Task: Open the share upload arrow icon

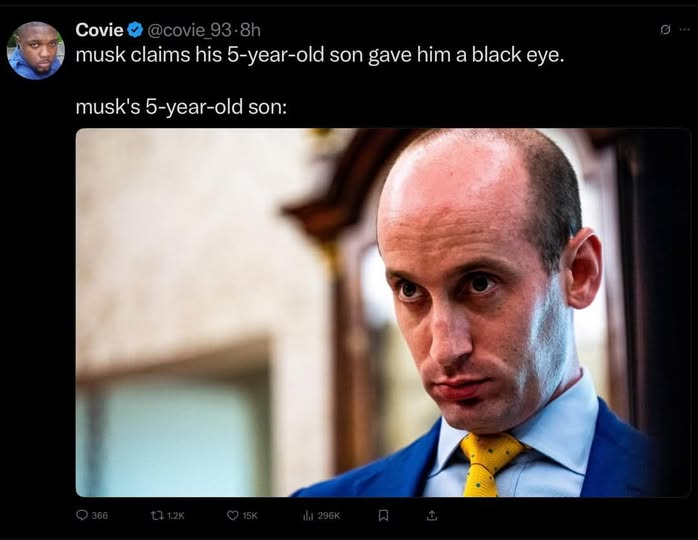Action: (x=431, y=516)
